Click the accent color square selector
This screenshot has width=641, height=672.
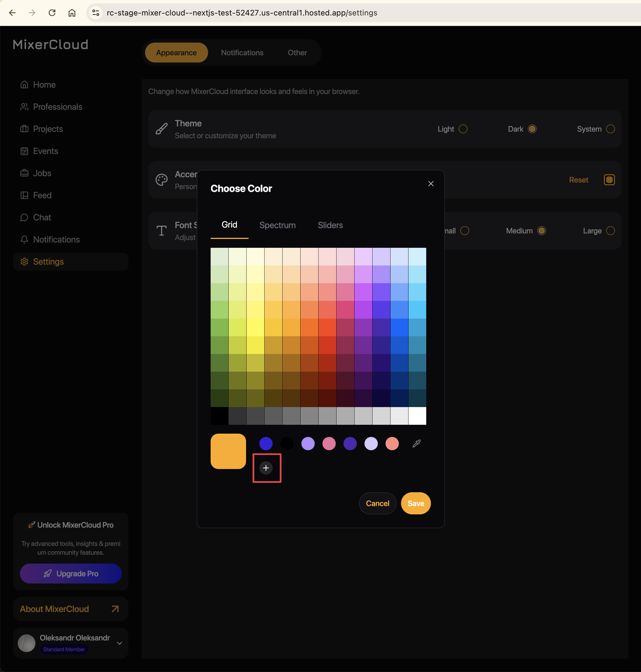(609, 180)
